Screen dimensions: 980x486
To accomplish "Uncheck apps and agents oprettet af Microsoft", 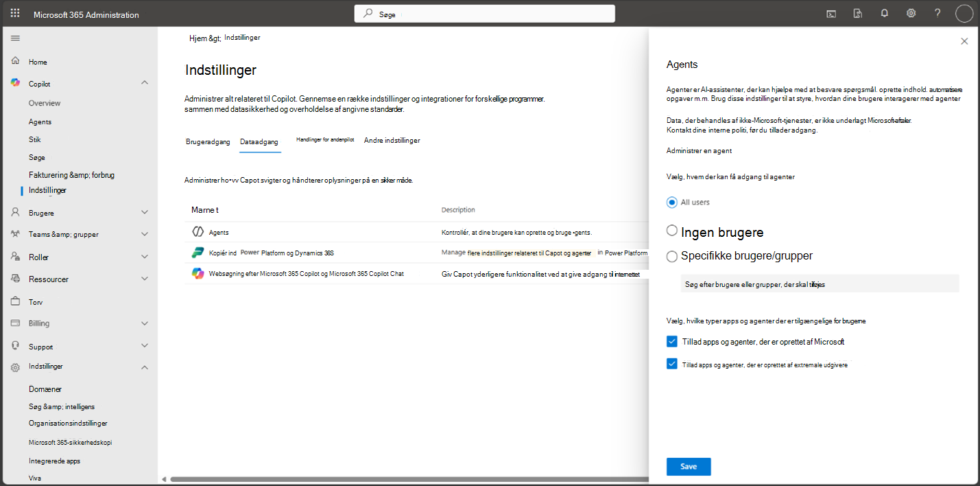I will pyautogui.click(x=672, y=341).
